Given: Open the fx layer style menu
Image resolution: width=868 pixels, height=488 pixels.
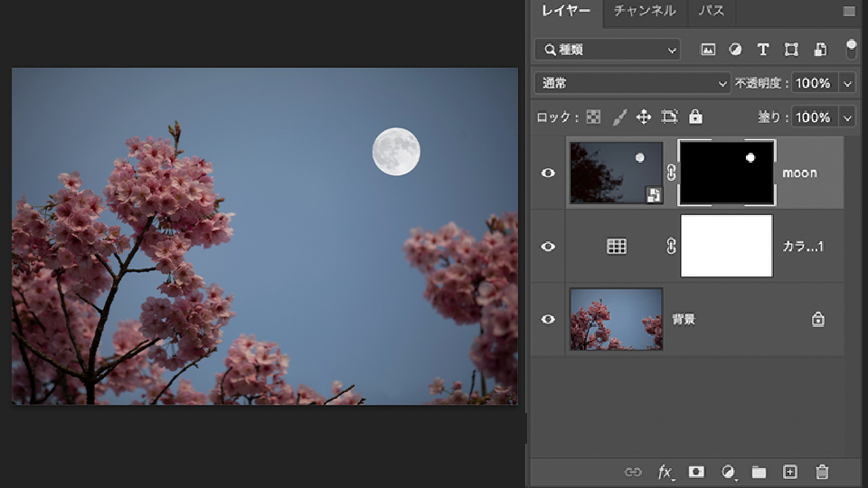Looking at the screenshot, I should point(665,472).
